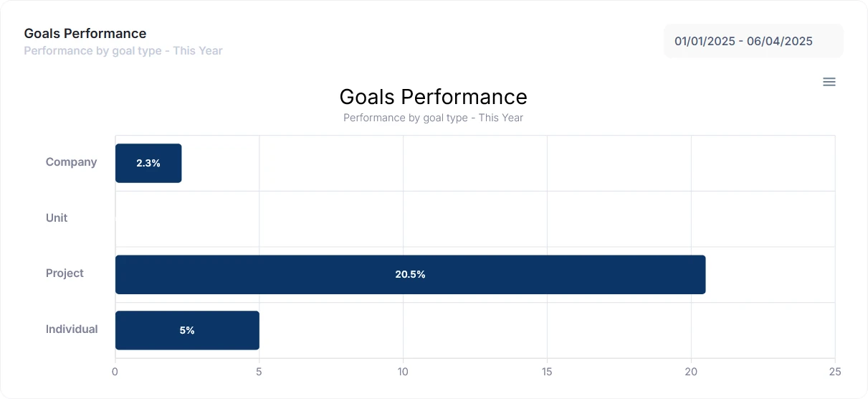Click the x-axis tick label 25
Screen dimensions: 868x399
835,372
